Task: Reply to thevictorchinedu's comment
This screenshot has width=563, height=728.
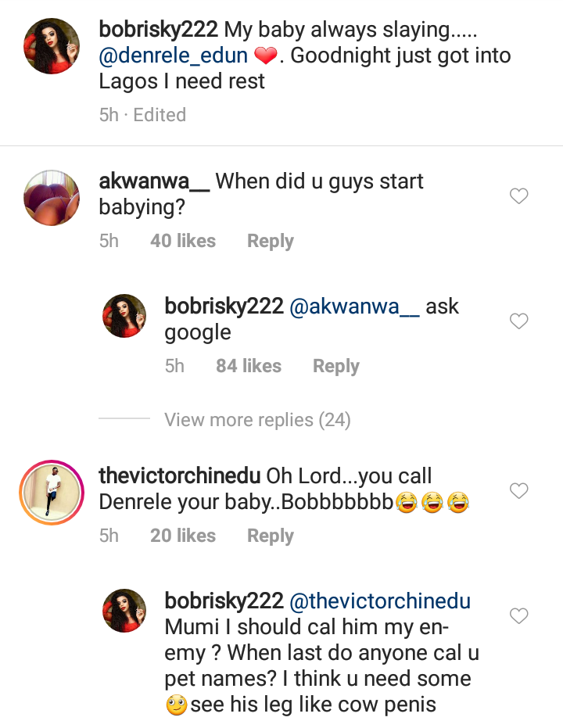Action: [x=270, y=536]
